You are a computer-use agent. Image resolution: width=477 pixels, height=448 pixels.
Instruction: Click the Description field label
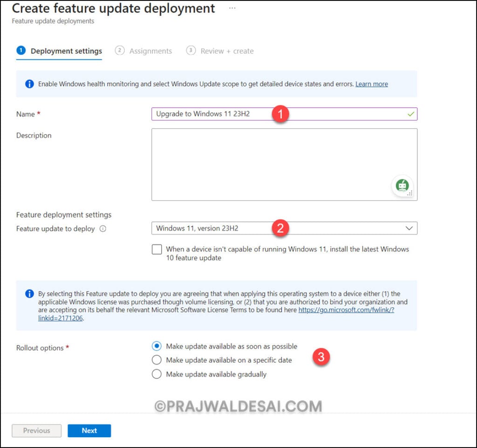point(34,136)
